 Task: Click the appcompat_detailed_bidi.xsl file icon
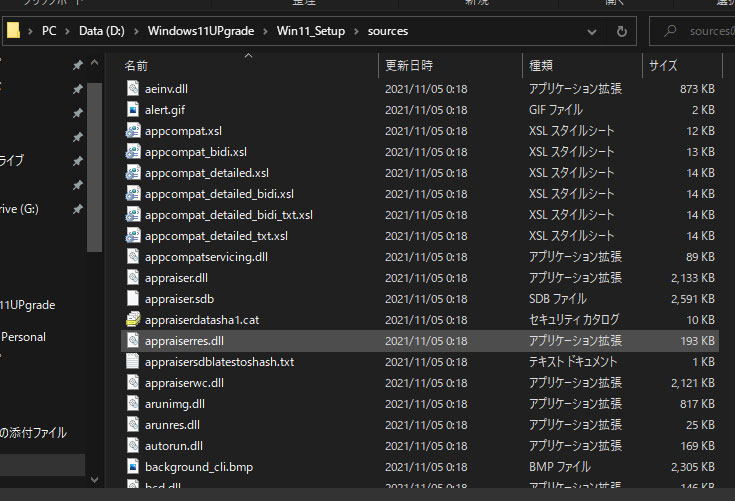[x=133, y=194]
